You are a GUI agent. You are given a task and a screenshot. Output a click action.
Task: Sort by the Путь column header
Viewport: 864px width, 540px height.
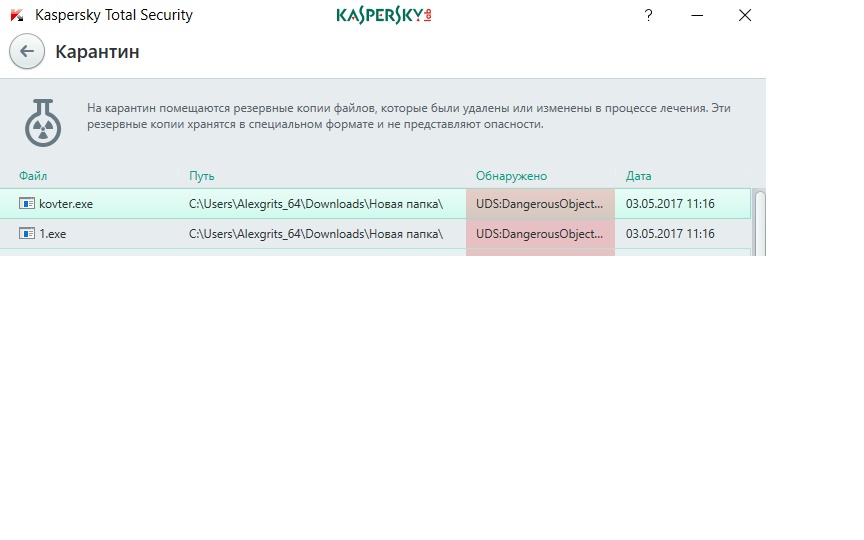coord(202,176)
